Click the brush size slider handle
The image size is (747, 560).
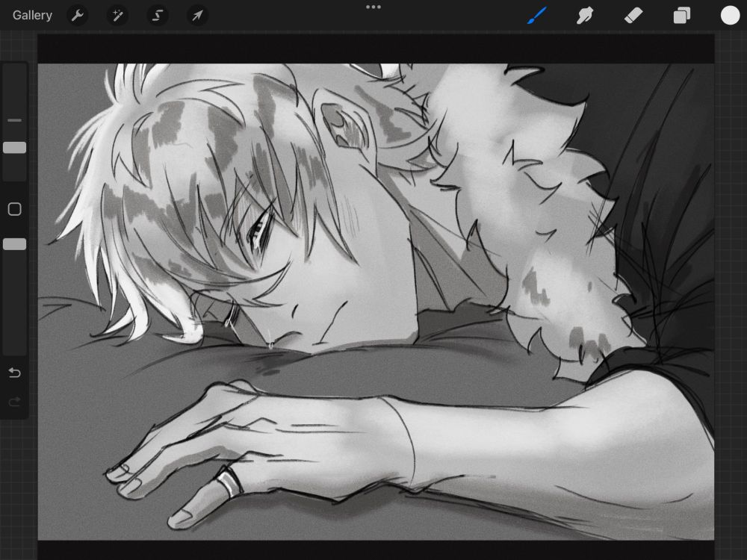click(x=15, y=148)
